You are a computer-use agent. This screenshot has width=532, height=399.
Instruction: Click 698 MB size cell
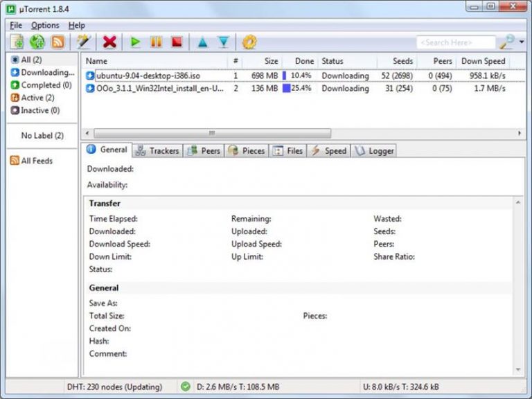click(265, 76)
